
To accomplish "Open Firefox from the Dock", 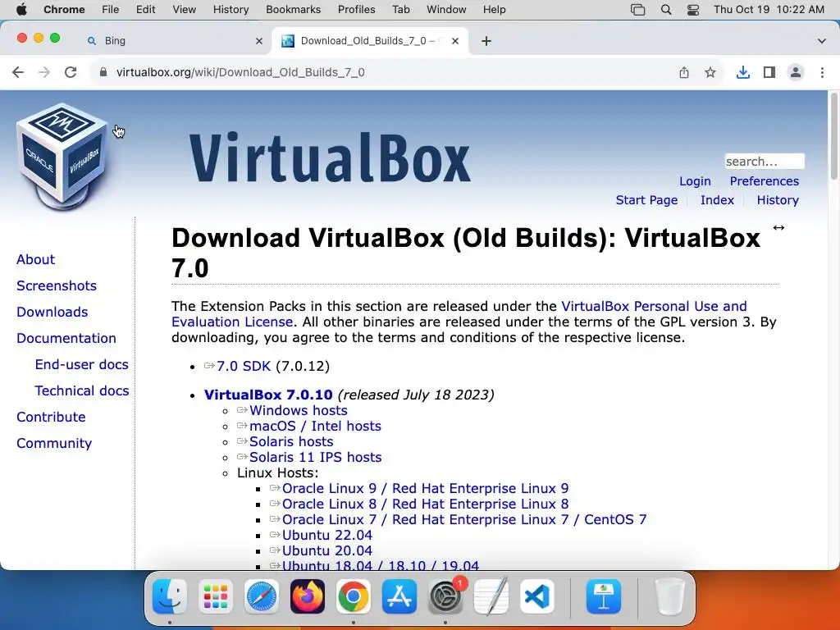I will tap(308, 596).
